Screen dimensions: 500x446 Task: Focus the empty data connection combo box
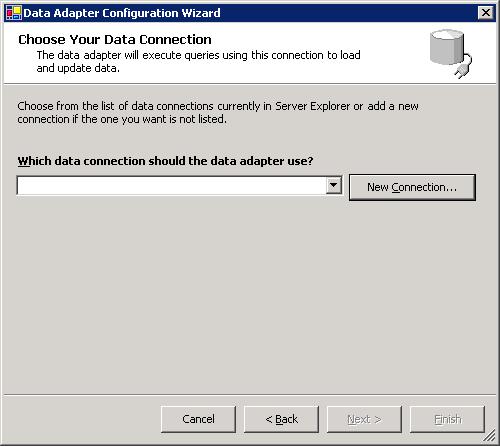(179, 185)
